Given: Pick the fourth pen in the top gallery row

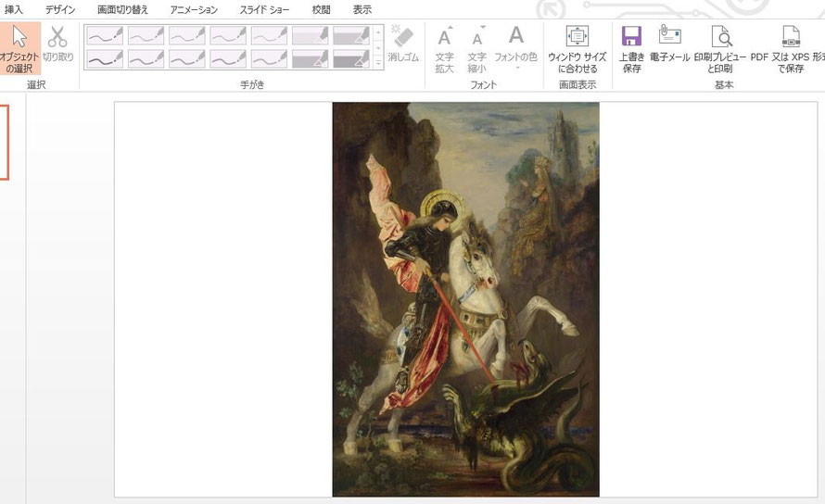Looking at the screenshot, I should pyautogui.click(x=228, y=36).
